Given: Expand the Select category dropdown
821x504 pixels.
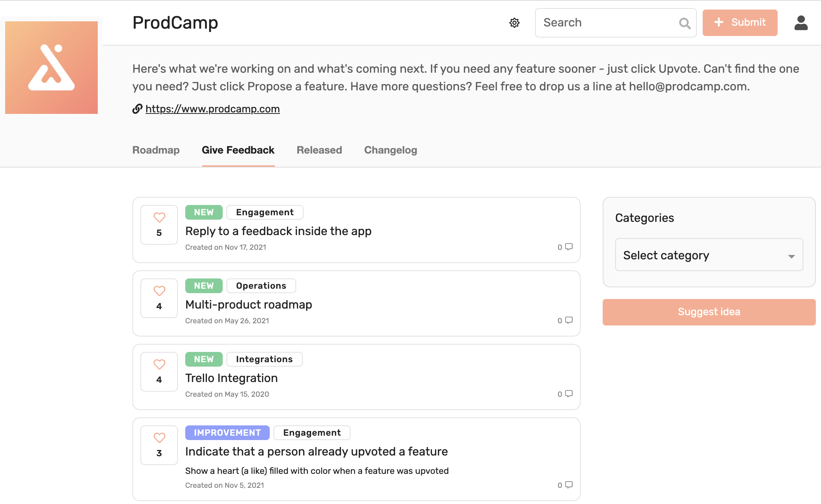Looking at the screenshot, I should coord(709,255).
